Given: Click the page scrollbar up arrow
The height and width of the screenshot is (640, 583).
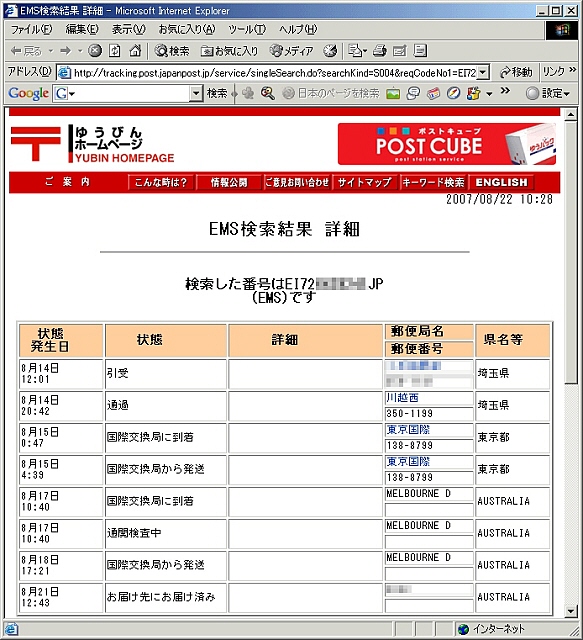Looking at the screenshot, I should (571, 116).
